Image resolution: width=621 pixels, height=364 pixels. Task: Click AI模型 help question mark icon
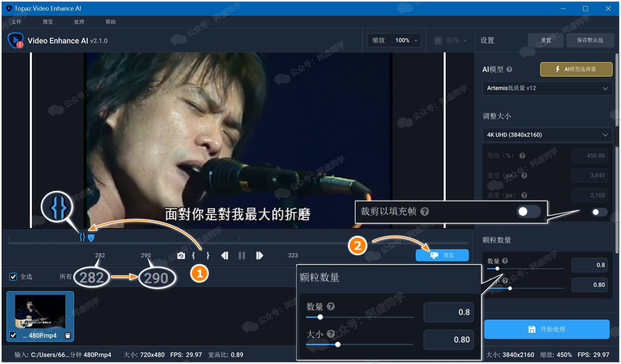coord(509,69)
